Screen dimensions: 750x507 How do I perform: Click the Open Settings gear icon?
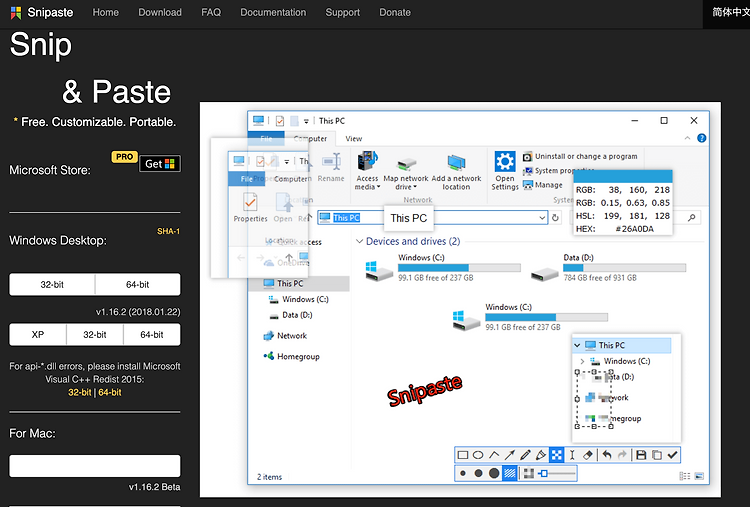point(505,162)
